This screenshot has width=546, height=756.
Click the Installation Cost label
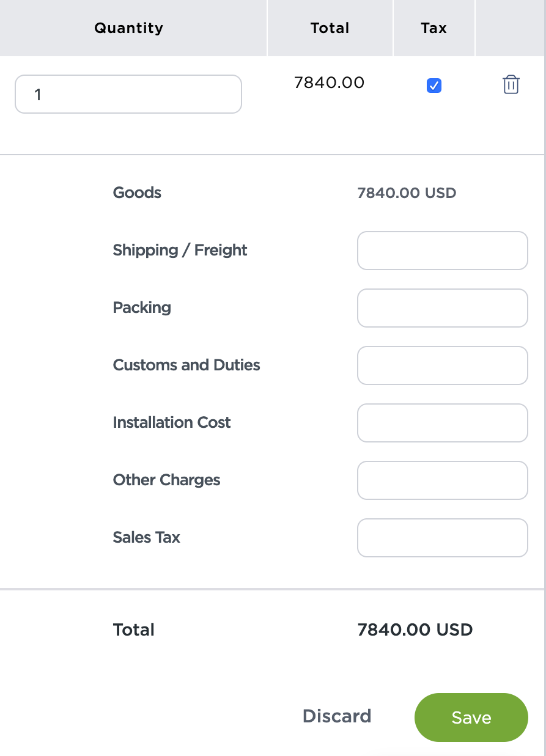[172, 422]
